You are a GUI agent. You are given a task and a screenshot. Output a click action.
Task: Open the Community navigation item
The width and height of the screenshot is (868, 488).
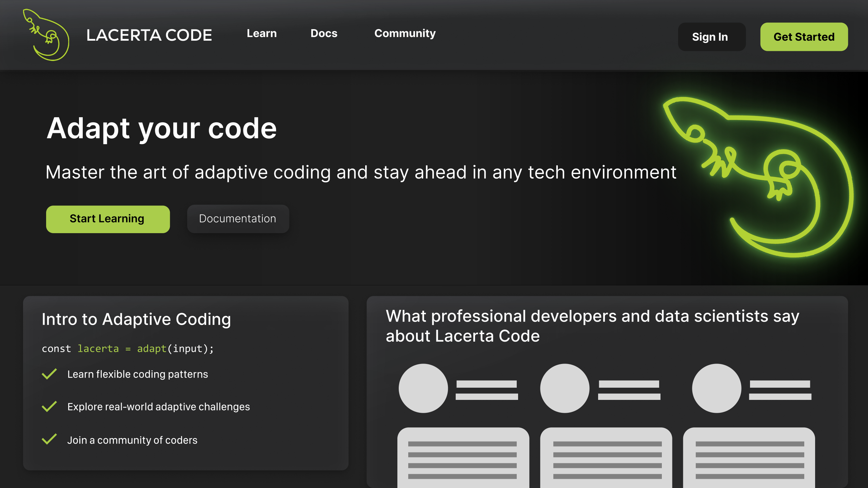405,33
